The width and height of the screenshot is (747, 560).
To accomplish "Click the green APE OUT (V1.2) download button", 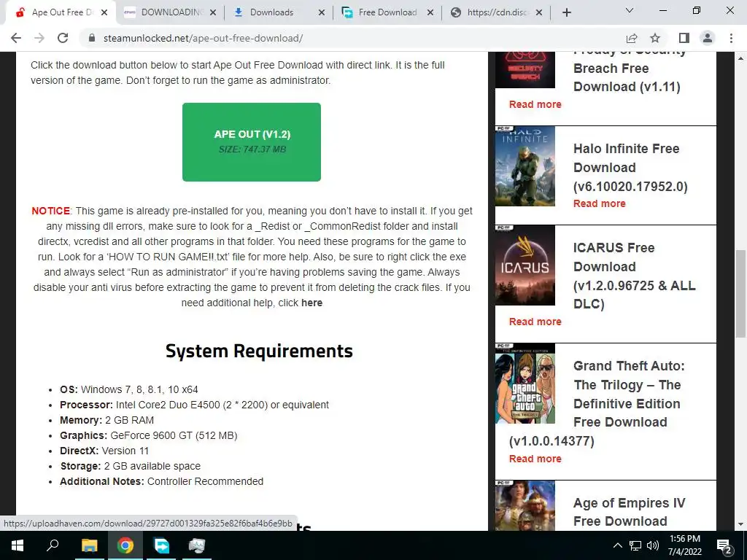I will coord(252,142).
